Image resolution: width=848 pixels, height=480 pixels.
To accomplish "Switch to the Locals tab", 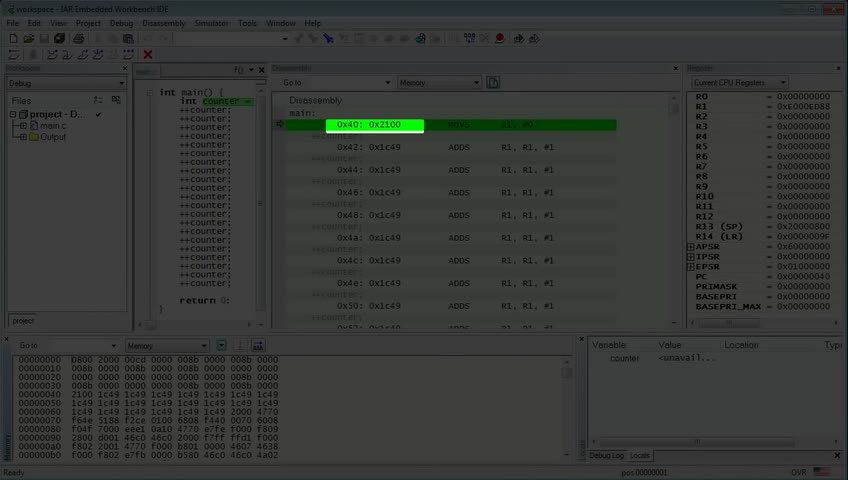I will click(639, 456).
